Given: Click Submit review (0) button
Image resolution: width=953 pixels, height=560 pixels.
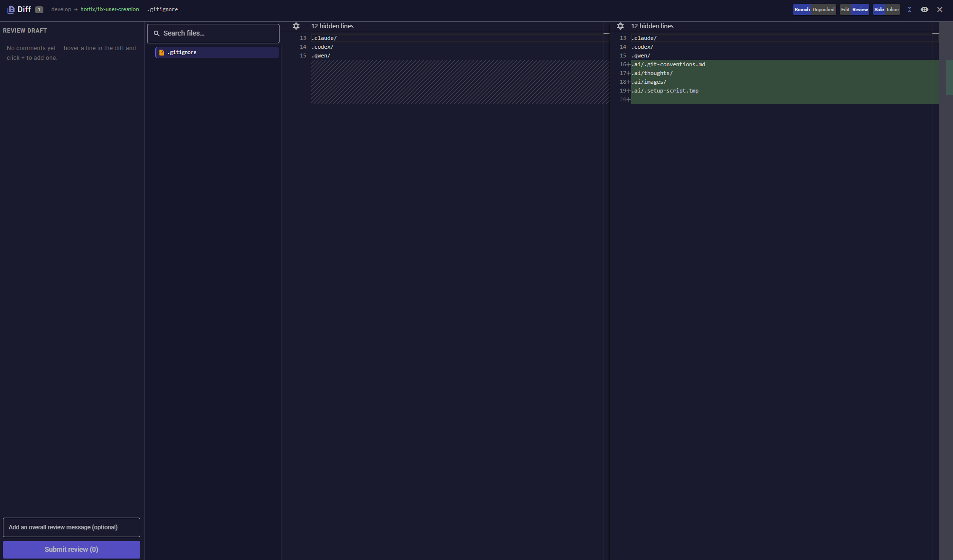Looking at the screenshot, I should (72, 550).
